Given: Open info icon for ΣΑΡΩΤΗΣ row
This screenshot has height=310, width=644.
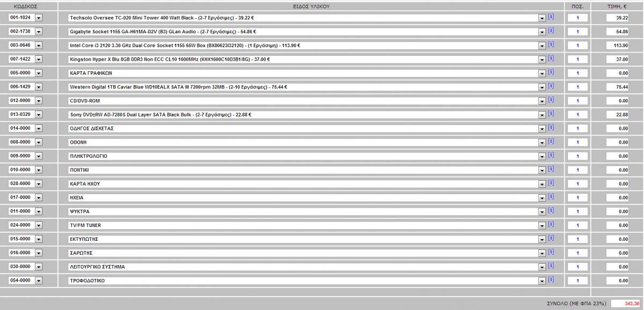Looking at the screenshot, I should click(551, 252).
